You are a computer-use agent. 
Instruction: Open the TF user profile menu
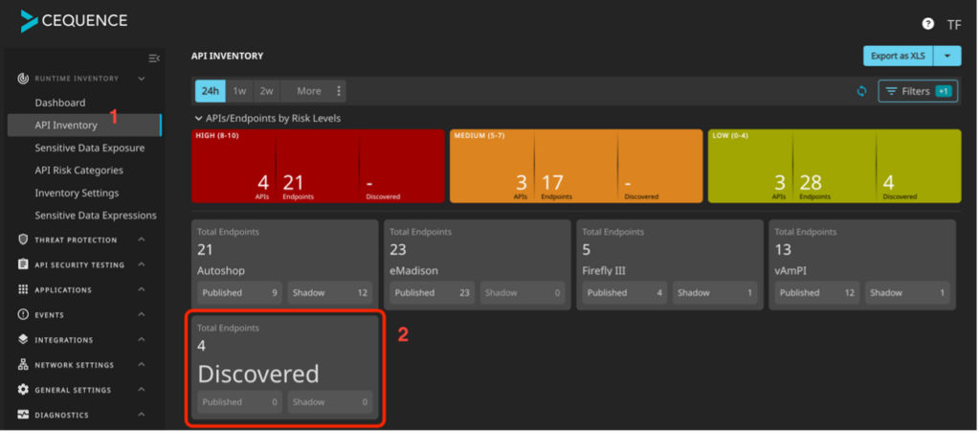[954, 25]
